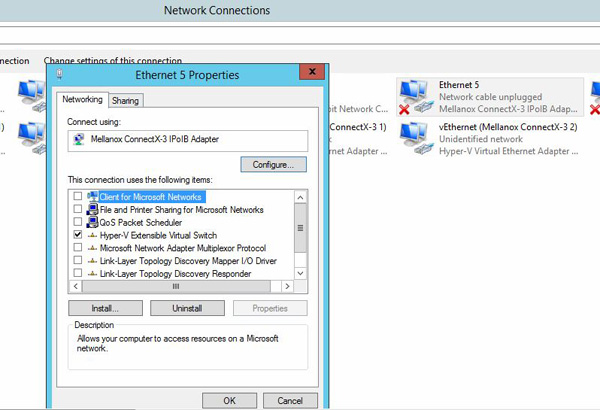Select Ethernet 5 connection name in Network Connections
Image resolution: width=600 pixels, height=410 pixels.
(459, 85)
